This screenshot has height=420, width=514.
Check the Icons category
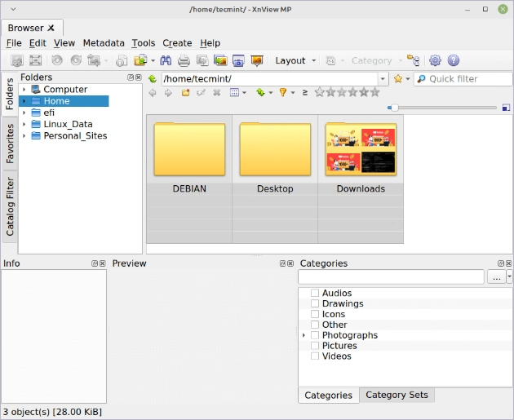(315, 314)
